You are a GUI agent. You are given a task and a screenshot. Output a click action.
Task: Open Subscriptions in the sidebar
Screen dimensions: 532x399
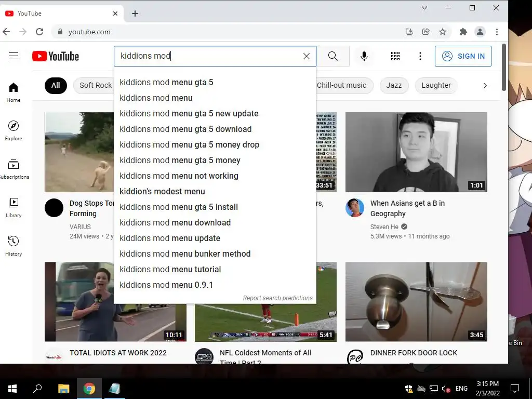(x=14, y=169)
